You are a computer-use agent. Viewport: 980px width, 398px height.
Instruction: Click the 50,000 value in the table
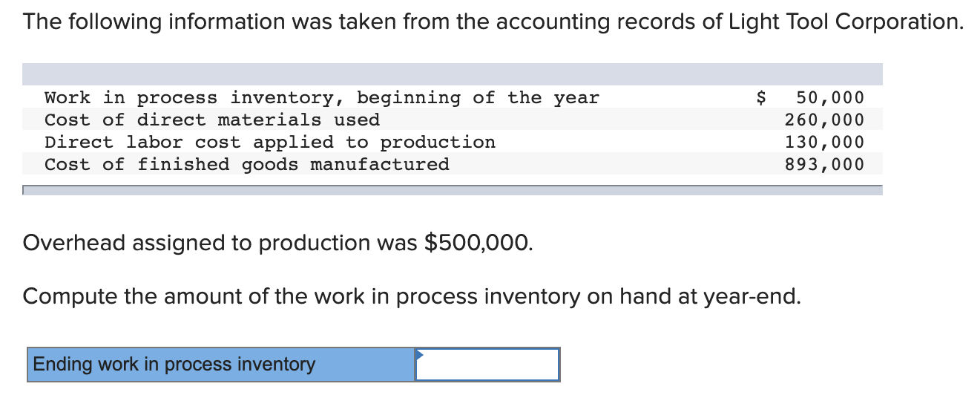tap(830, 97)
